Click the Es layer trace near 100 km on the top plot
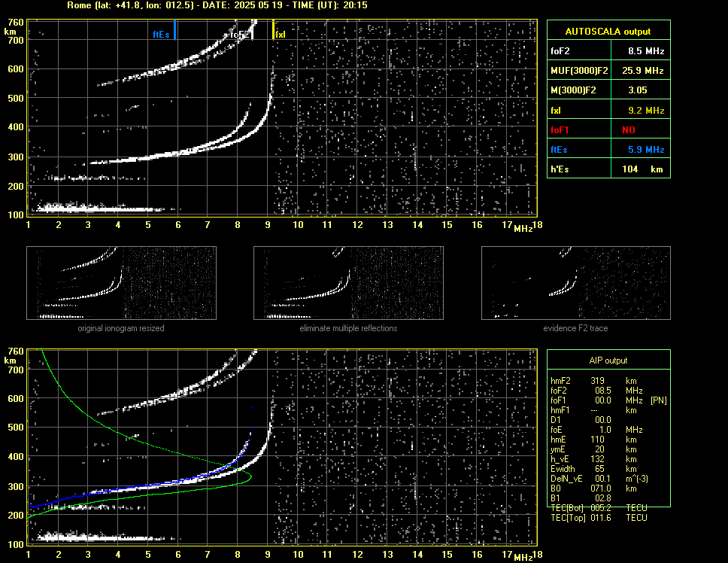Viewport: 728px width, 563px height. [100, 209]
